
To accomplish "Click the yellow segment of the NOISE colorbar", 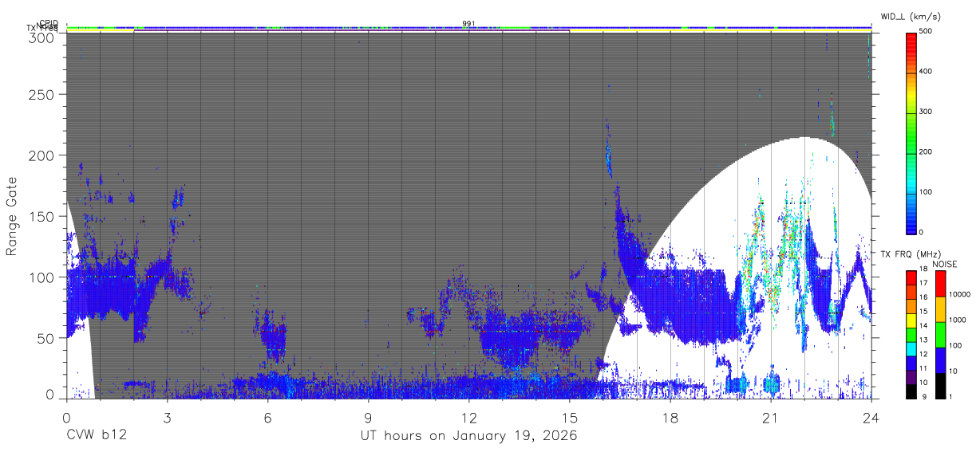I will tap(940, 309).
